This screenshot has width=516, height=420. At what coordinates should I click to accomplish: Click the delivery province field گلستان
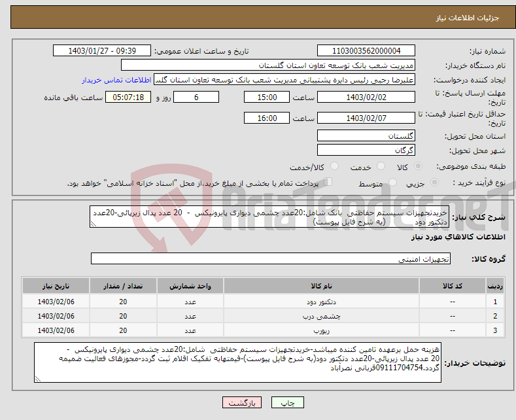point(366,135)
